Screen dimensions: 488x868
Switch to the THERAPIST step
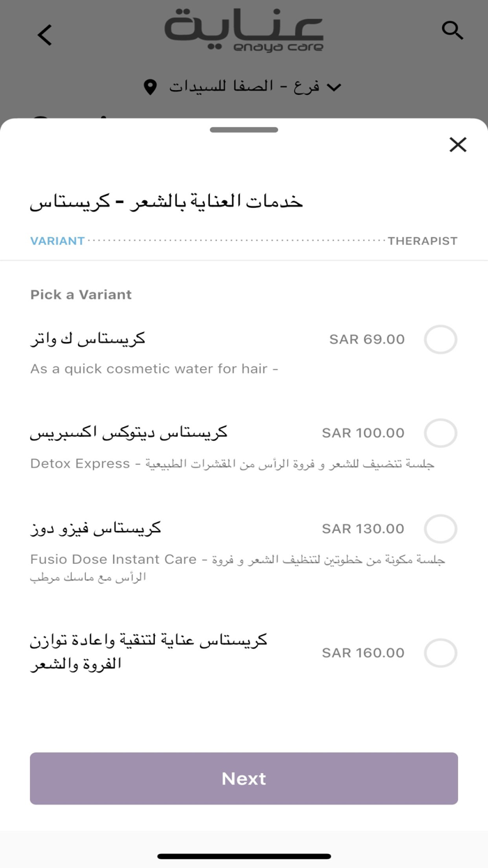(x=422, y=241)
